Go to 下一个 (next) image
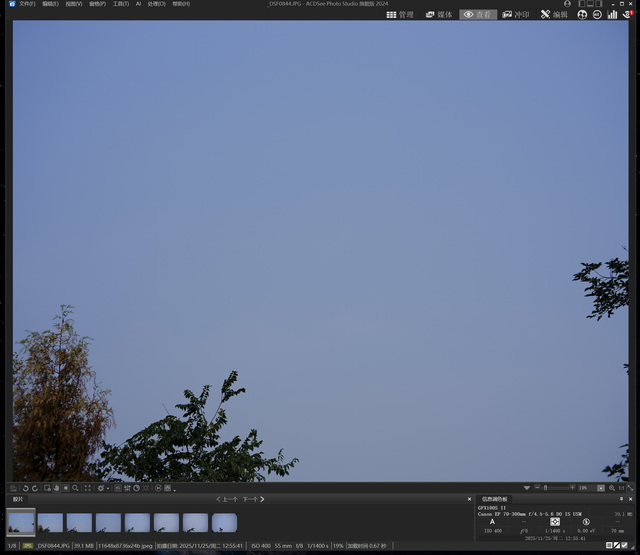Viewport: 640px width, 555px height. 251,499
